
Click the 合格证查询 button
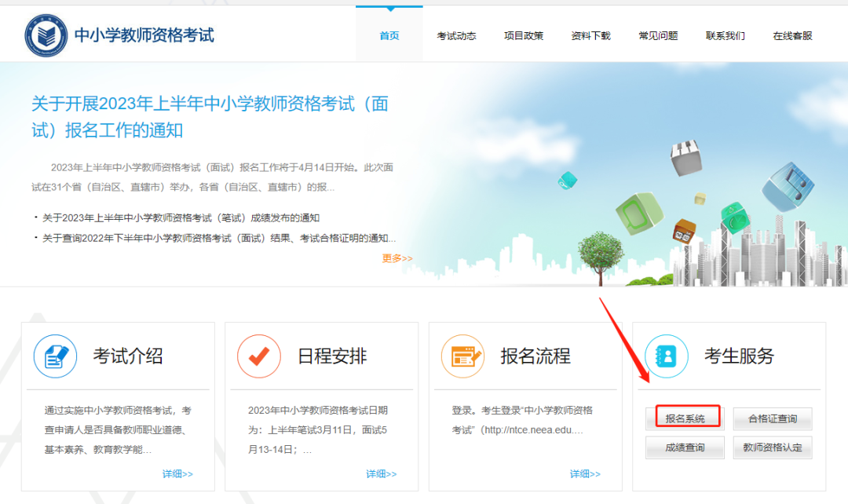pyautogui.click(x=773, y=418)
